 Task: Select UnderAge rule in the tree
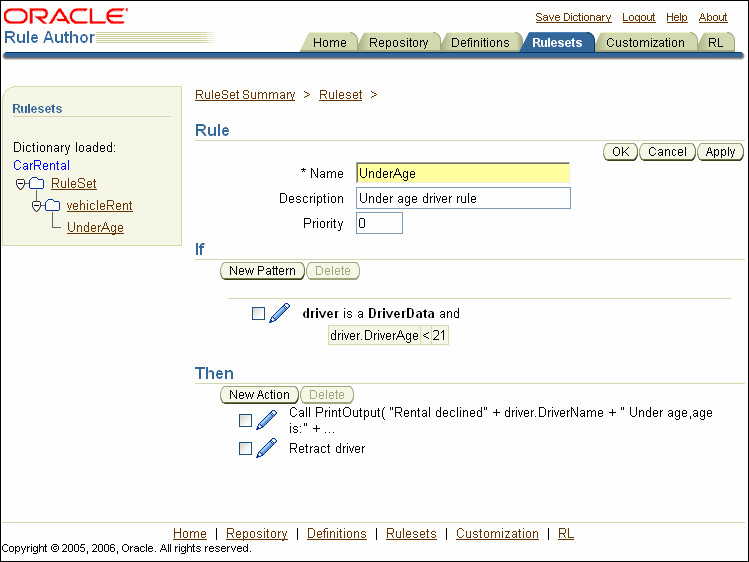[95, 227]
